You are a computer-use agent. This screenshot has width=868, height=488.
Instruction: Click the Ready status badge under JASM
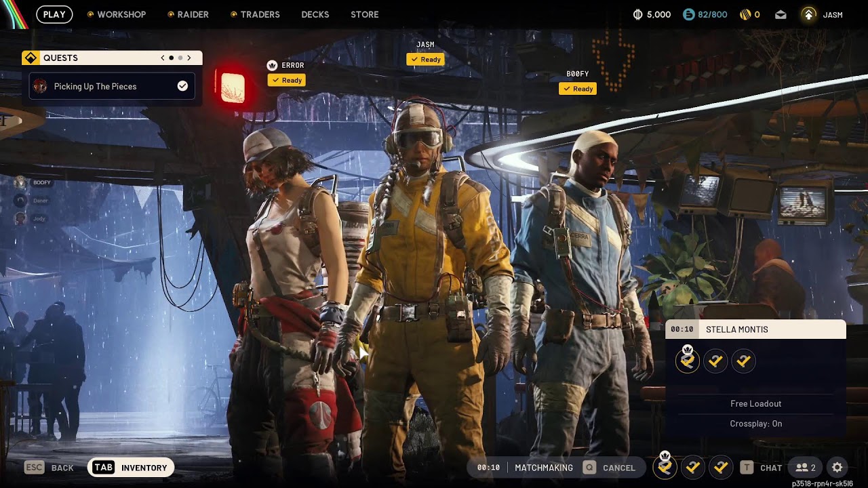click(426, 60)
